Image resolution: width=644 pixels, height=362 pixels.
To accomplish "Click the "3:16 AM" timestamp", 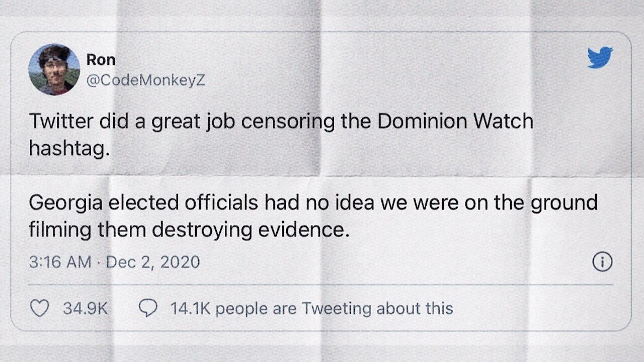I will click(x=60, y=262).
